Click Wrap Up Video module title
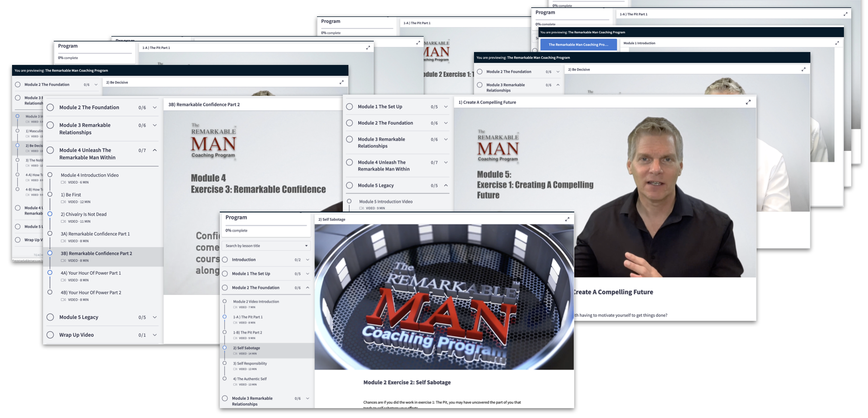The image size is (868, 418). pos(77,335)
